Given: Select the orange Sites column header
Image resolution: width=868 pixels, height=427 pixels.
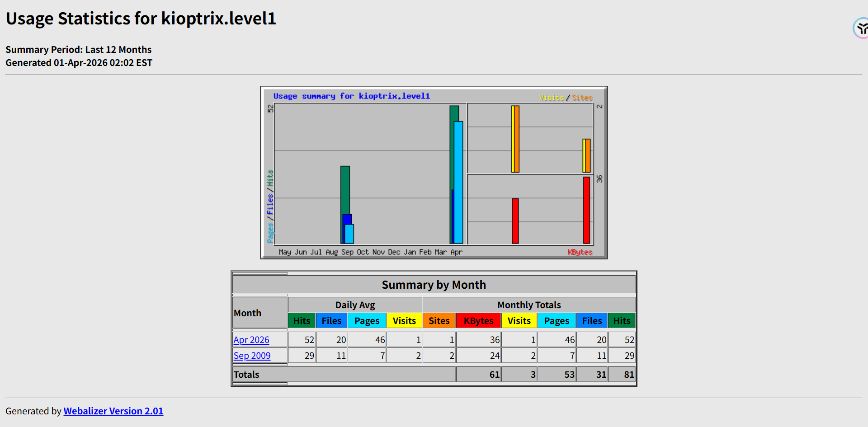Looking at the screenshot, I should coord(439,321).
